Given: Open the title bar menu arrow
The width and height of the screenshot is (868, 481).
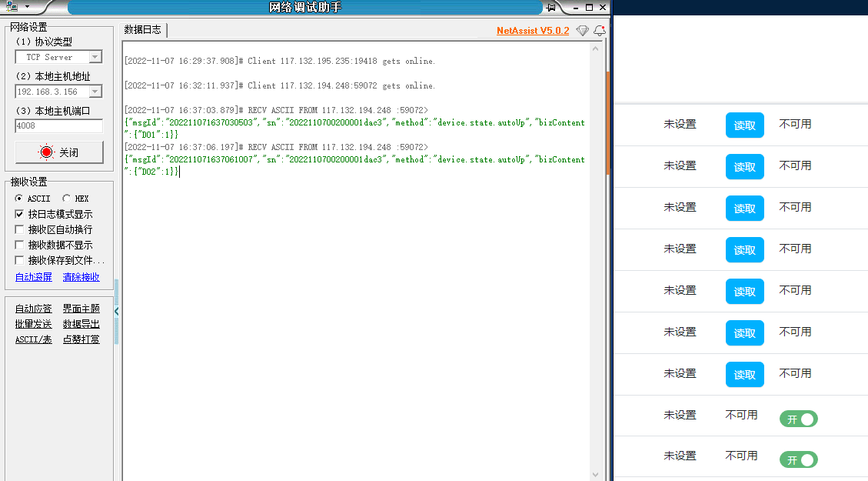Looking at the screenshot, I should click(28, 7).
